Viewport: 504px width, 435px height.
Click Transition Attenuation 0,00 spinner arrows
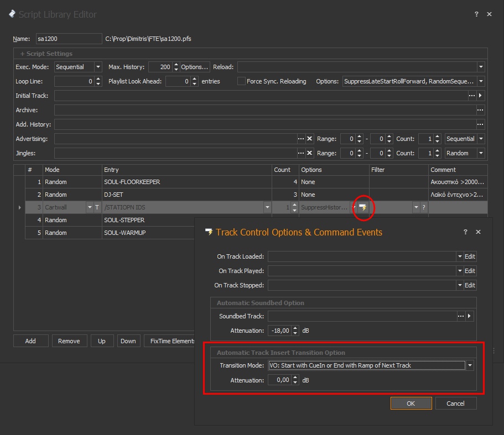click(x=295, y=380)
